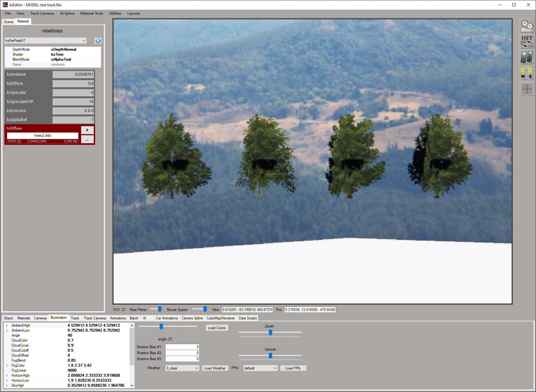The image size is (536, 392).
Task: Click the Load Weather button
Action: tap(215, 368)
